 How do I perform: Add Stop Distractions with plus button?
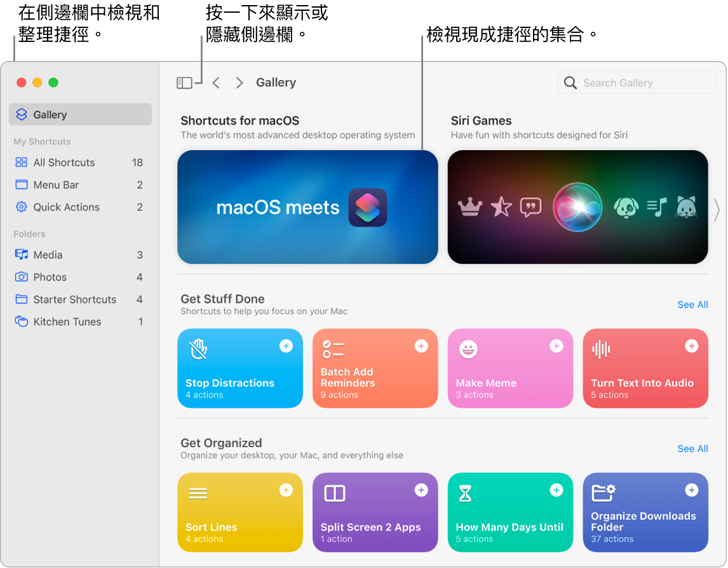point(286,346)
